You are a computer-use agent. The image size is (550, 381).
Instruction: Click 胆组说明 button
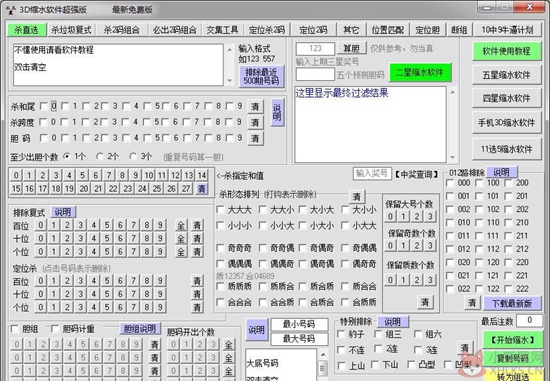[x=140, y=329]
